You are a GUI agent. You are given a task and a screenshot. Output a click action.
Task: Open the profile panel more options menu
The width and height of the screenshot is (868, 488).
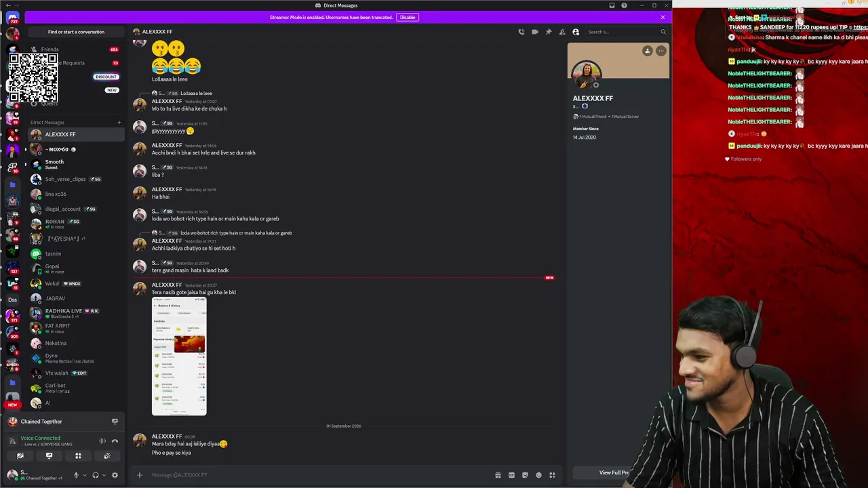click(x=661, y=51)
